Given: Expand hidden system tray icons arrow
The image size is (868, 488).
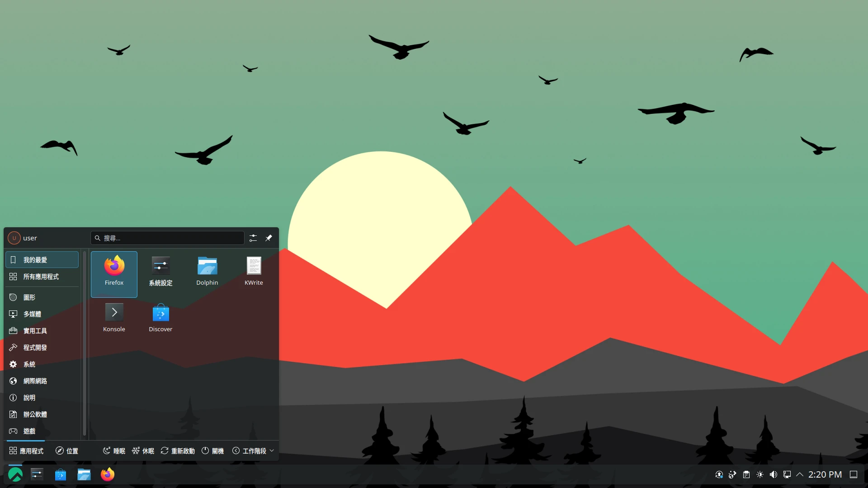Looking at the screenshot, I should (800, 474).
